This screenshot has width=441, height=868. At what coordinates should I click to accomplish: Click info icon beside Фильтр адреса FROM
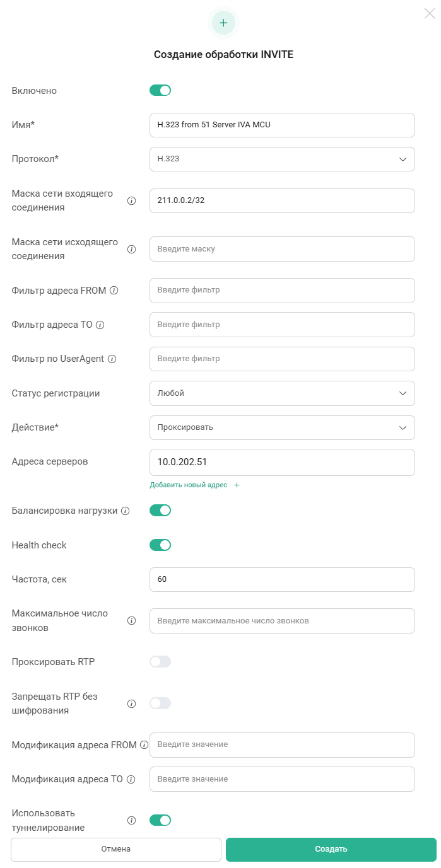pos(114,291)
